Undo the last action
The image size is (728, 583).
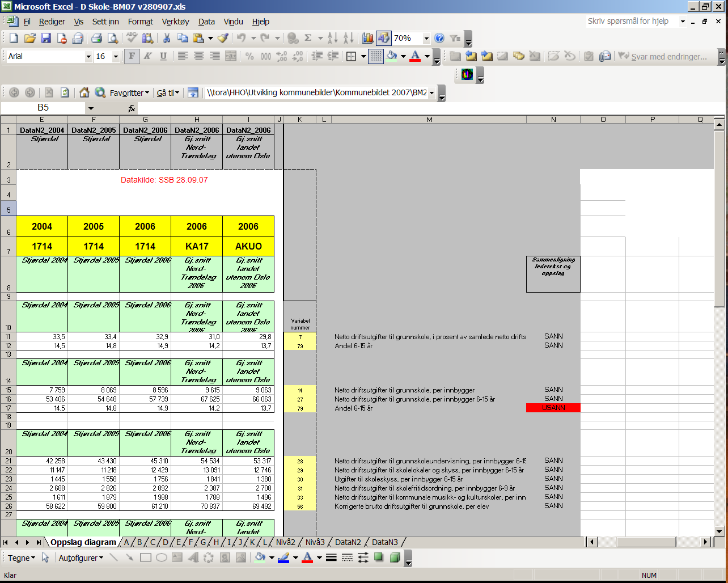tap(241, 39)
